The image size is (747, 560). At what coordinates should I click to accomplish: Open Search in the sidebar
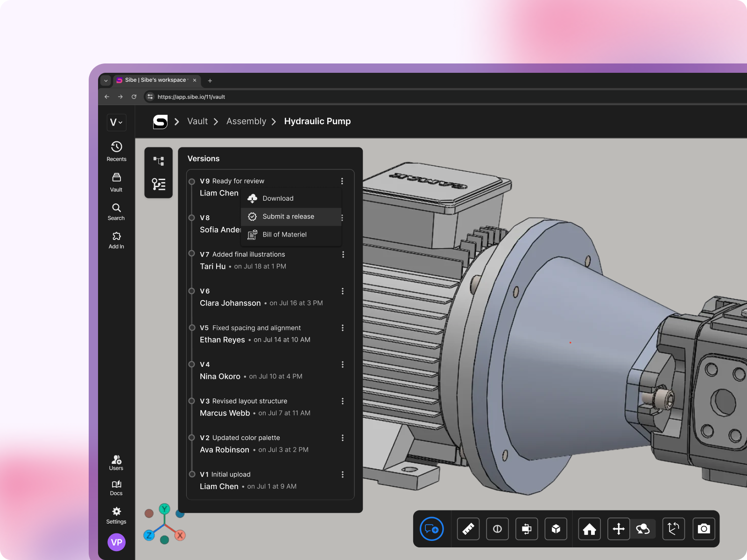point(116,212)
